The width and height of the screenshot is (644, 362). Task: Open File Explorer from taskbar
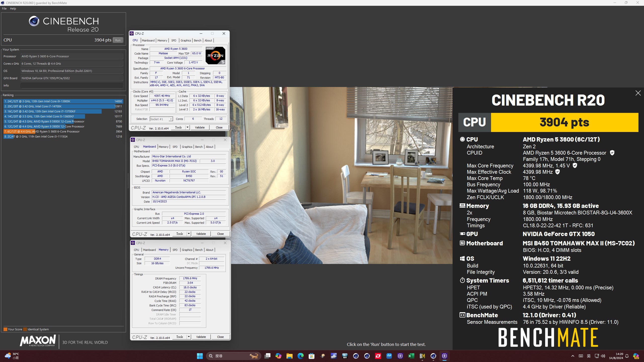point(290,356)
